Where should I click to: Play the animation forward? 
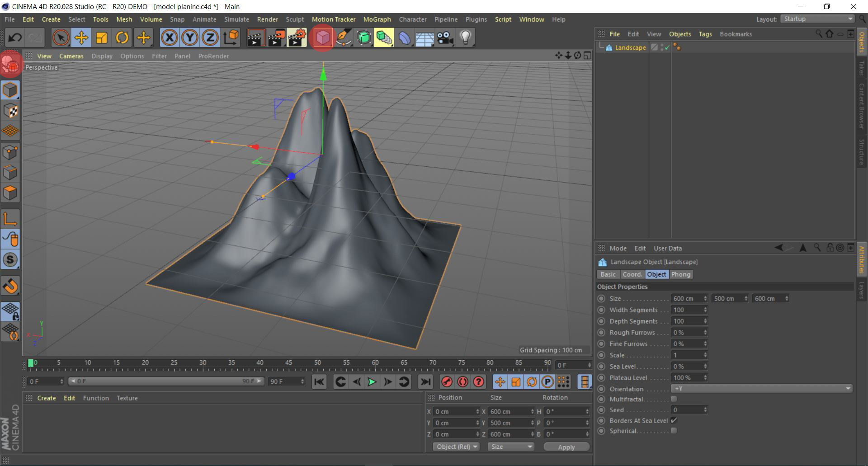pos(372,382)
